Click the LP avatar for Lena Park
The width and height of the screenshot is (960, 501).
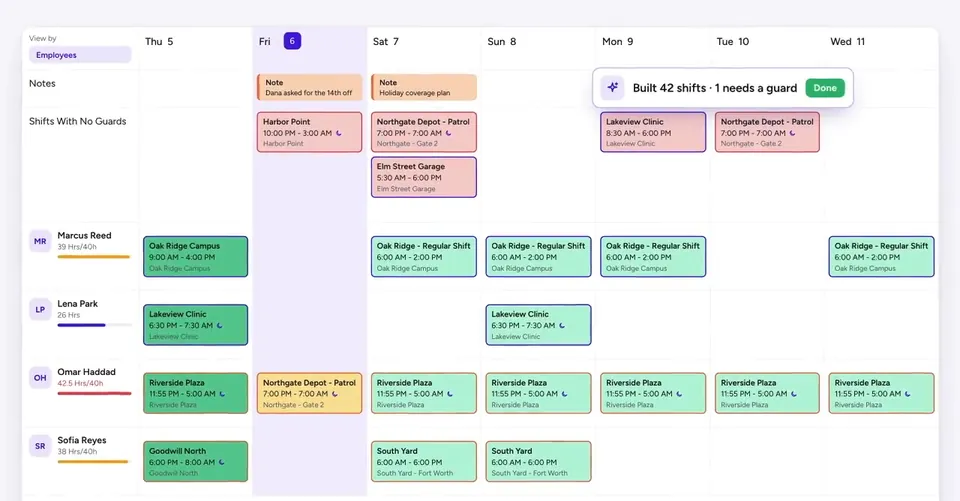tap(40, 309)
